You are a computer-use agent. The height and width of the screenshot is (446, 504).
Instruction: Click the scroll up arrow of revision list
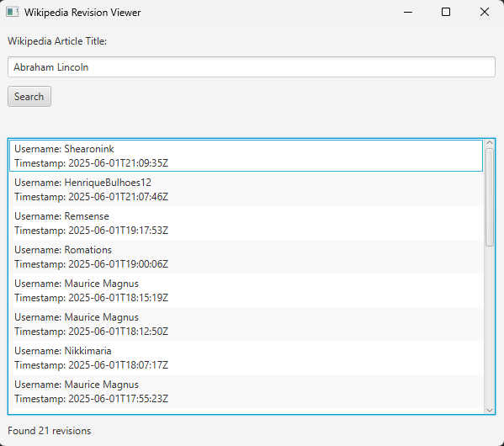coord(490,143)
